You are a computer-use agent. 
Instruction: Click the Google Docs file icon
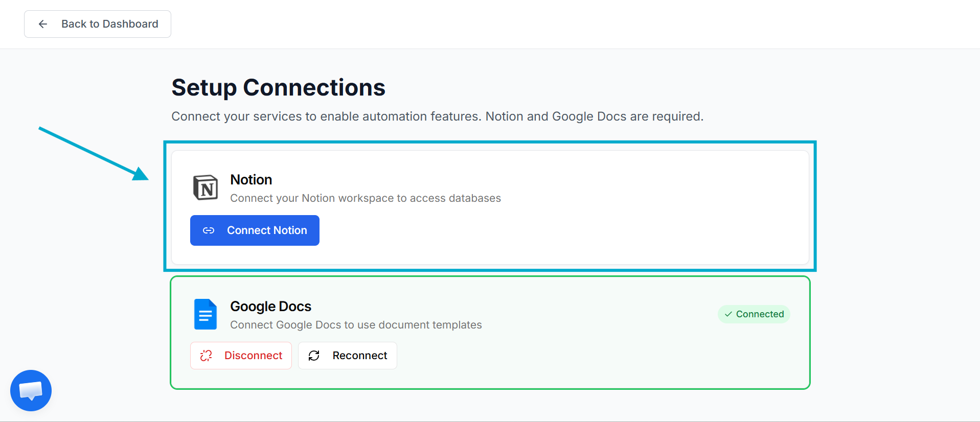click(206, 314)
